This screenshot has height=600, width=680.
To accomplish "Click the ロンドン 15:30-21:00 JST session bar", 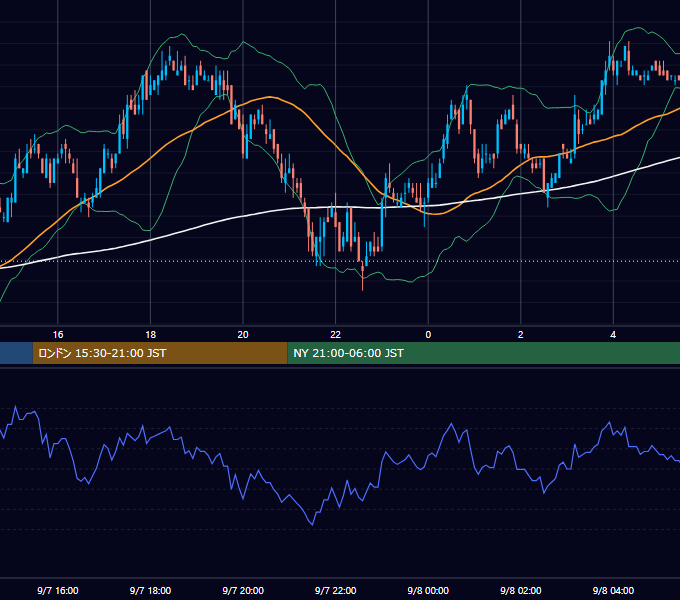I will coord(160,353).
